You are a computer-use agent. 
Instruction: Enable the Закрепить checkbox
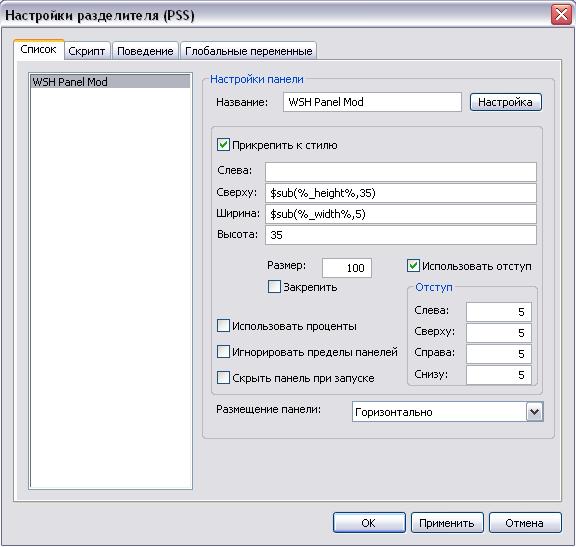tap(274, 287)
